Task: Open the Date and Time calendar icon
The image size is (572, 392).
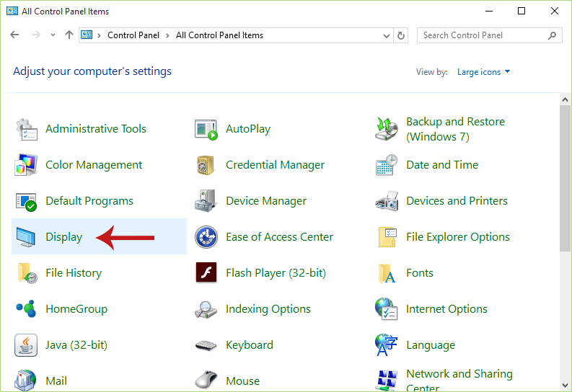Action: tap(387, 165)
